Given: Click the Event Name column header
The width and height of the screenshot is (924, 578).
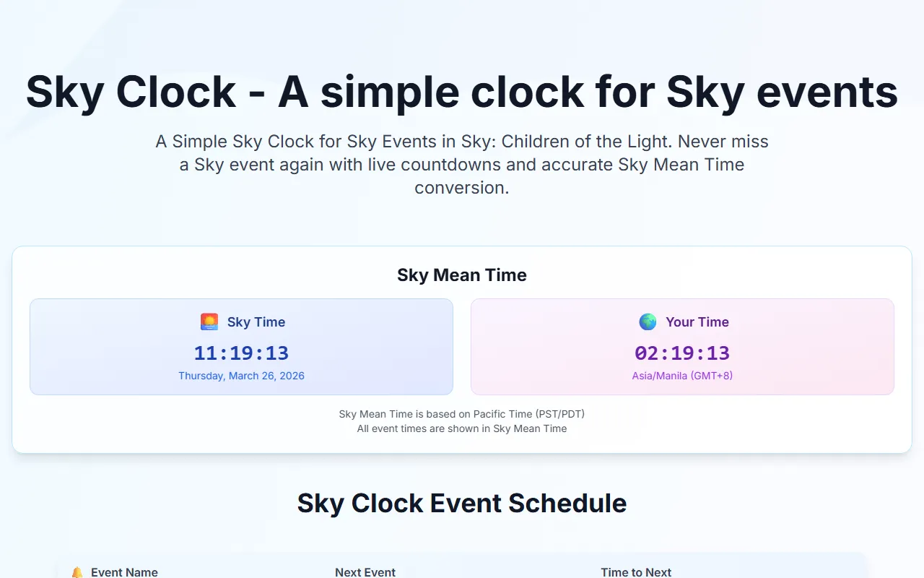Looking at the screenshot, I should 124,572.
